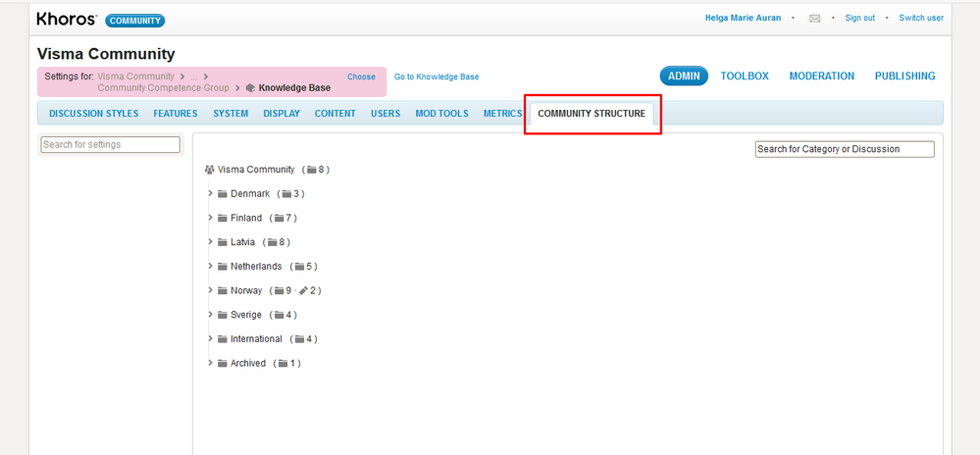Open the Mod Tools tab
The width and height of the screenshot is (980, 455).
(x=441, y=114)
